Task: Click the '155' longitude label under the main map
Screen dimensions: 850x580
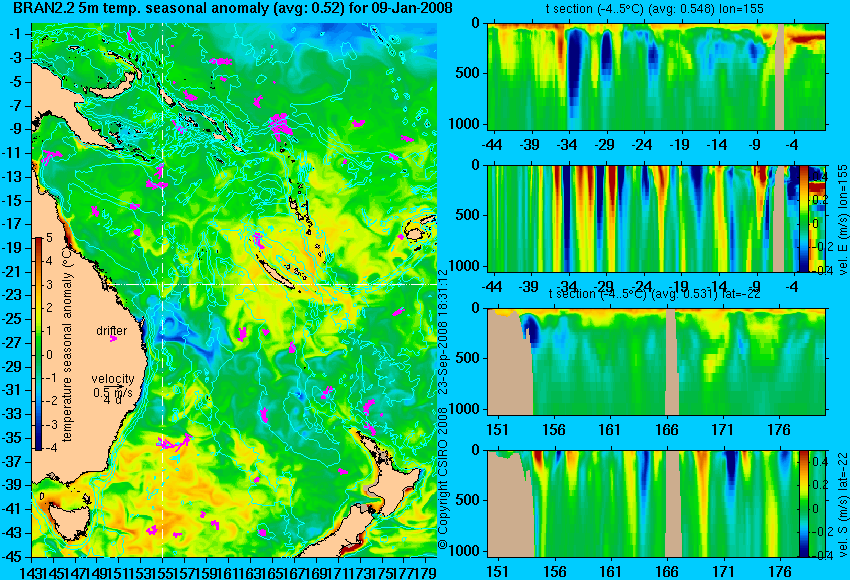Action: [163, 571]
